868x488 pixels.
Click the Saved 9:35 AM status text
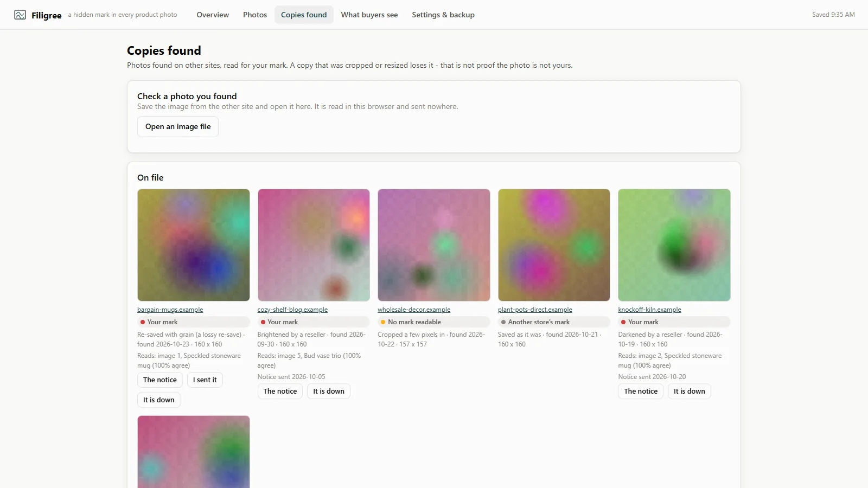pyautogui.click(x=833, y=15)
